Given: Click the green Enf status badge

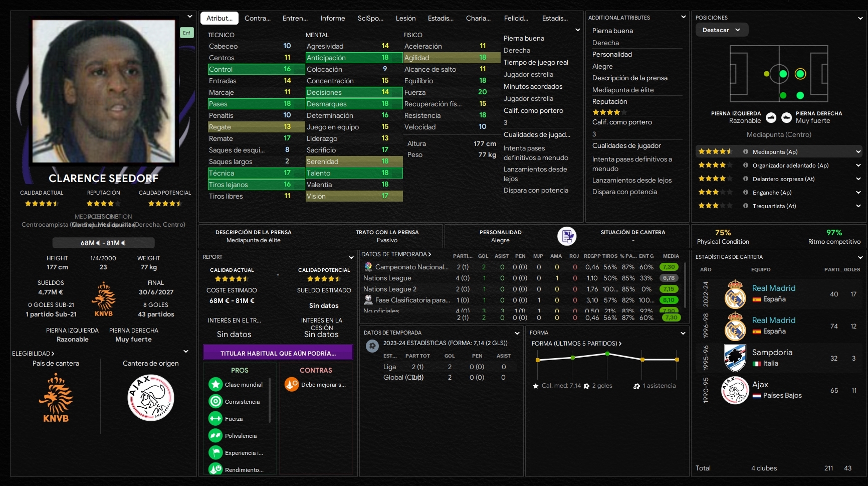Looking at the screenshot, I should [x=186, y=33].
